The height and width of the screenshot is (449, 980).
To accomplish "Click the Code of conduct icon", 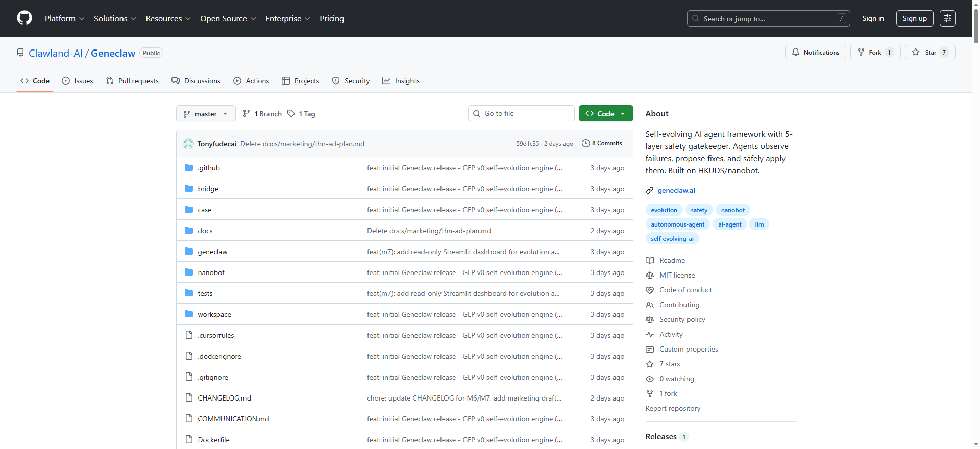I will 650,290.
